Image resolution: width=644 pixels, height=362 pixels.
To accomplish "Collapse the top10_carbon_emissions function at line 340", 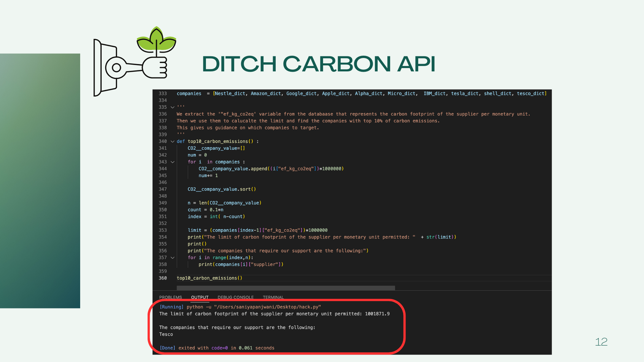I will click(x=173, y=141).
